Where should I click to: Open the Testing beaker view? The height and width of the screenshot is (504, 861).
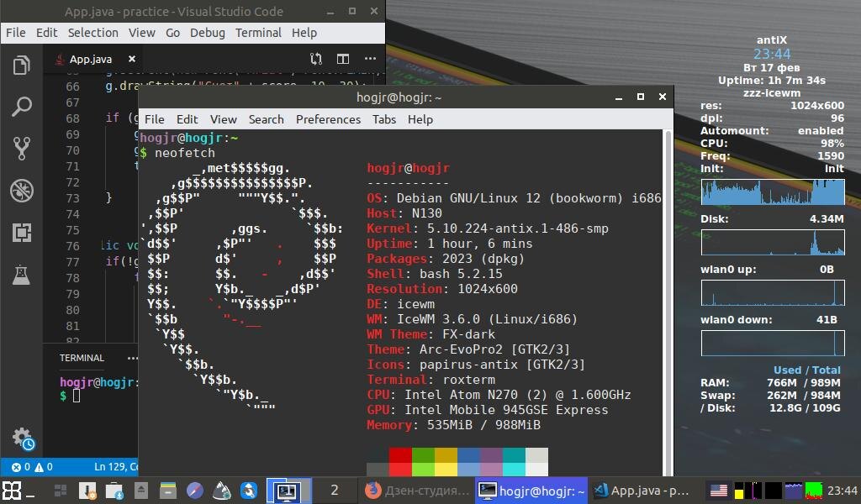[x=21, y=275]
